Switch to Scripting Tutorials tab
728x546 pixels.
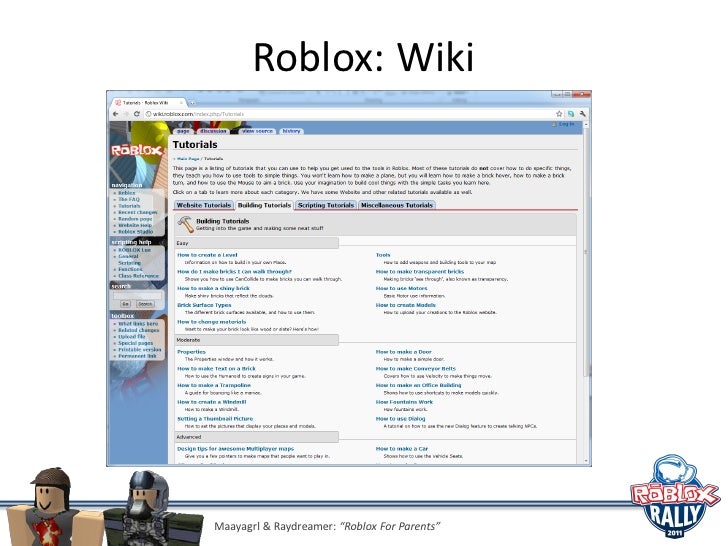coord(326,205)
